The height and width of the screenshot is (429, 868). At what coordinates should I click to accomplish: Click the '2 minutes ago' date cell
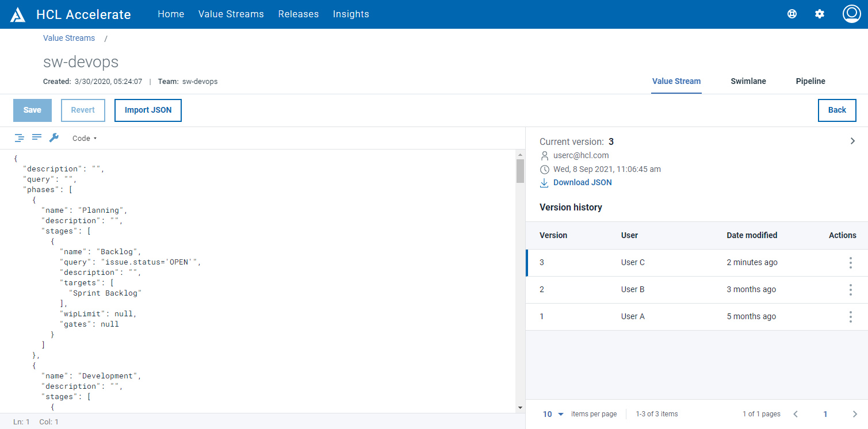tap(752, 263)
